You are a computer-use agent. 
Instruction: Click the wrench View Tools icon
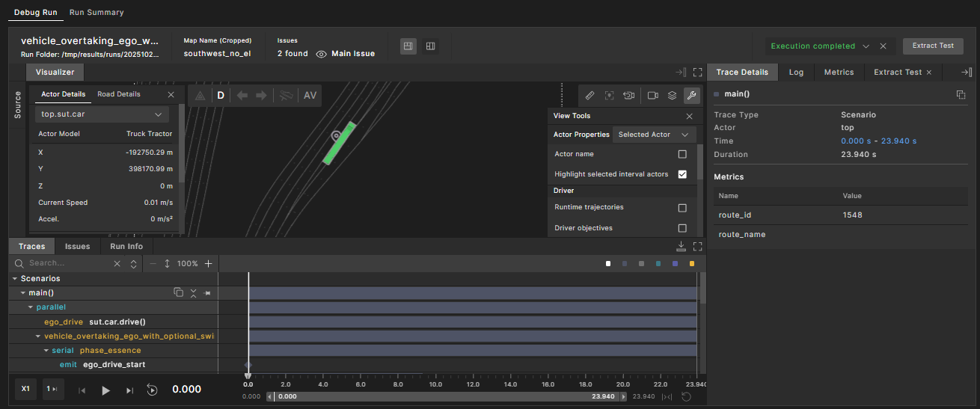(692, 96)
